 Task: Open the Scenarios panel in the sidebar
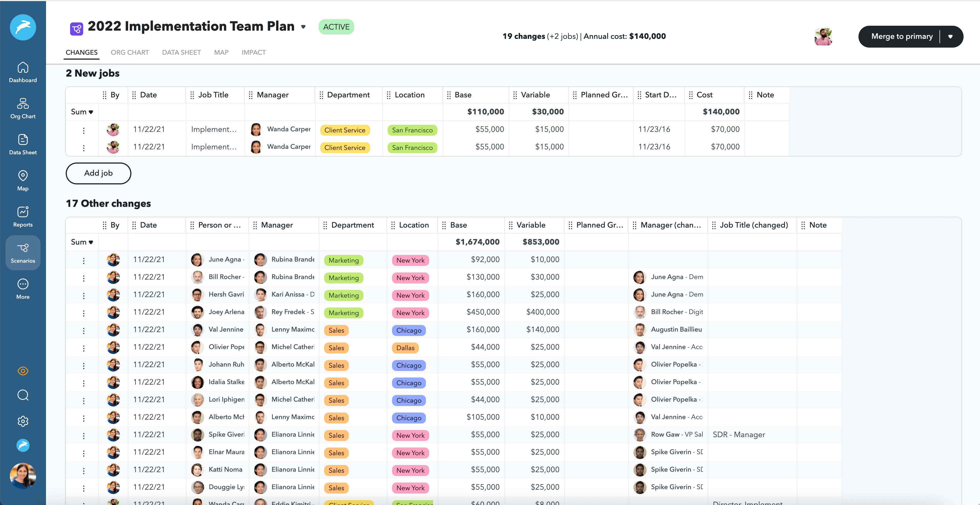(x=23, y=252)
